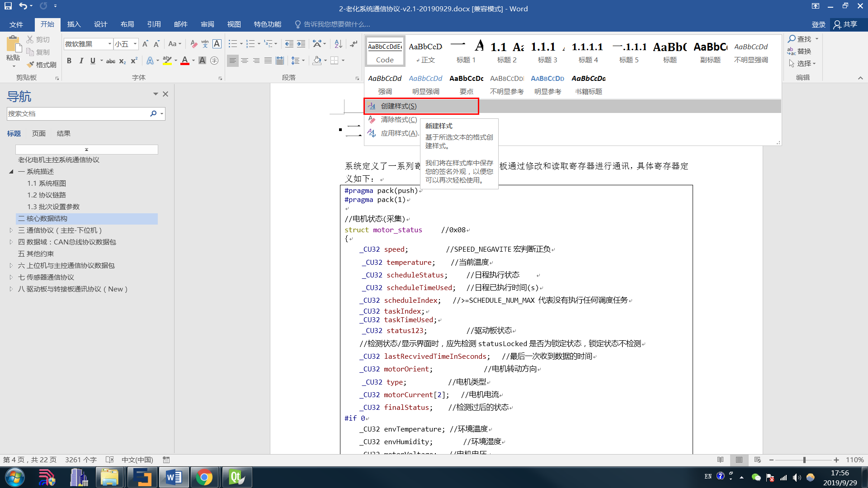Screen dimensions: 868x488
Task: Click the 替换 (Replace) button
Action: click(x=799, y=51)
